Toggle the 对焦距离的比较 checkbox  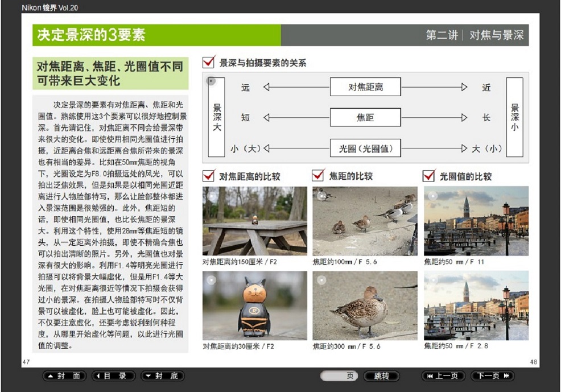point(209,176)
